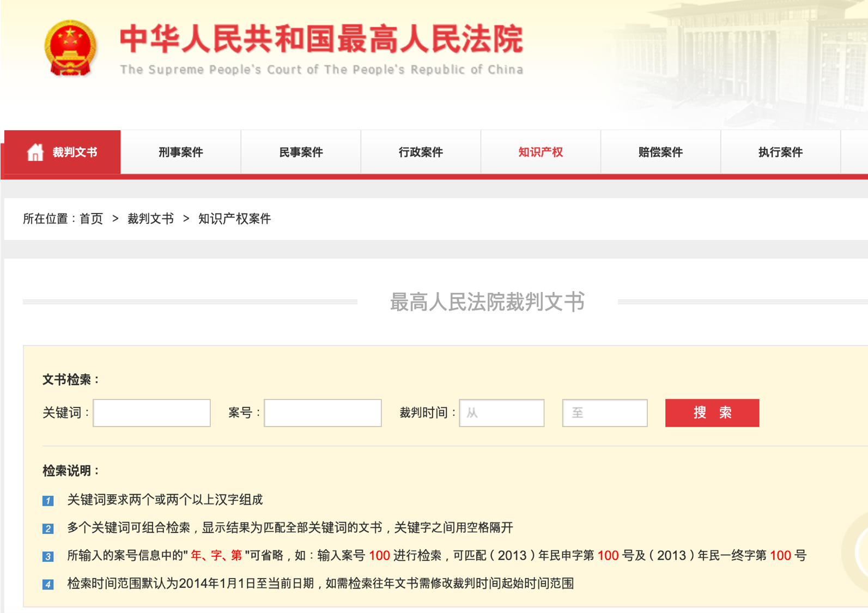868x613 pixels.
Task: Click the blue number 2 instruction marker
Action: coord(48,528)
